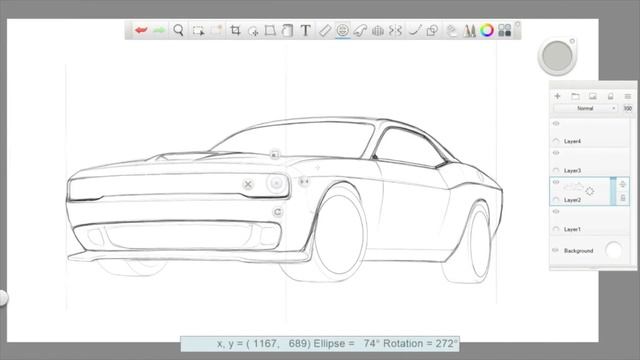Select the Distort transform tool
The width and height of the screenshot is (640, 360).
(270, 31)
